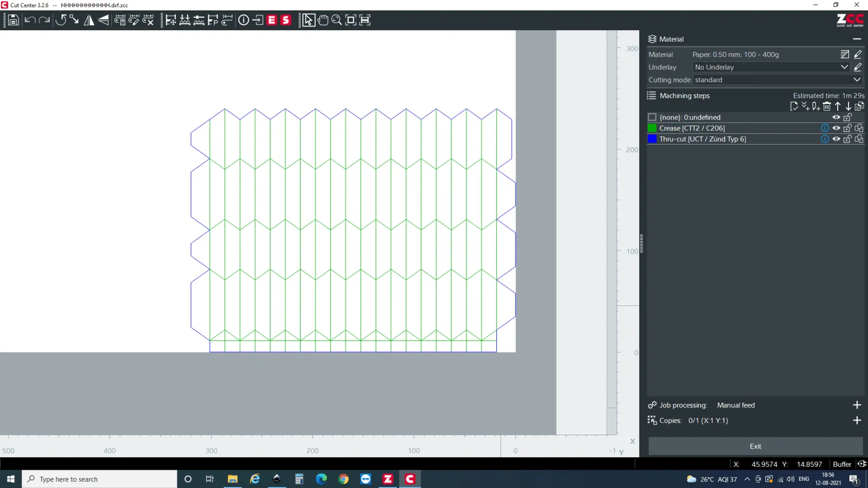Select the hand pan tool
The image size is (868, 488).
(x=323, y=21)
